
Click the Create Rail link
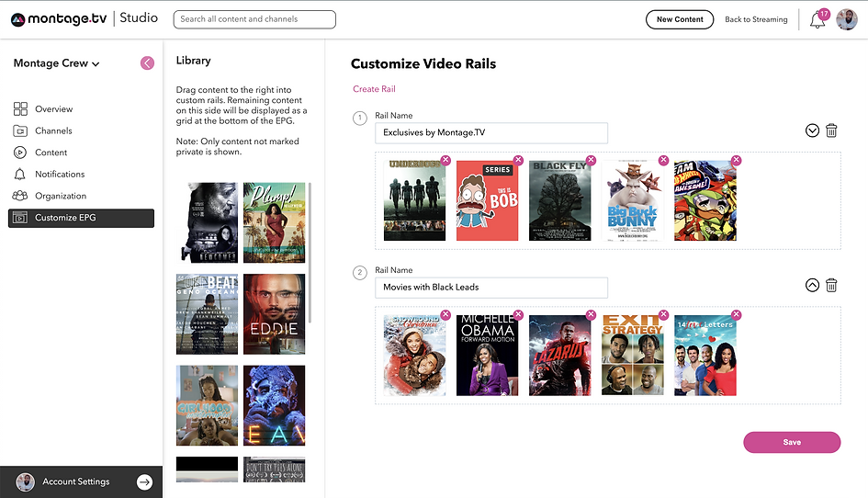click(x=374, y=88)
